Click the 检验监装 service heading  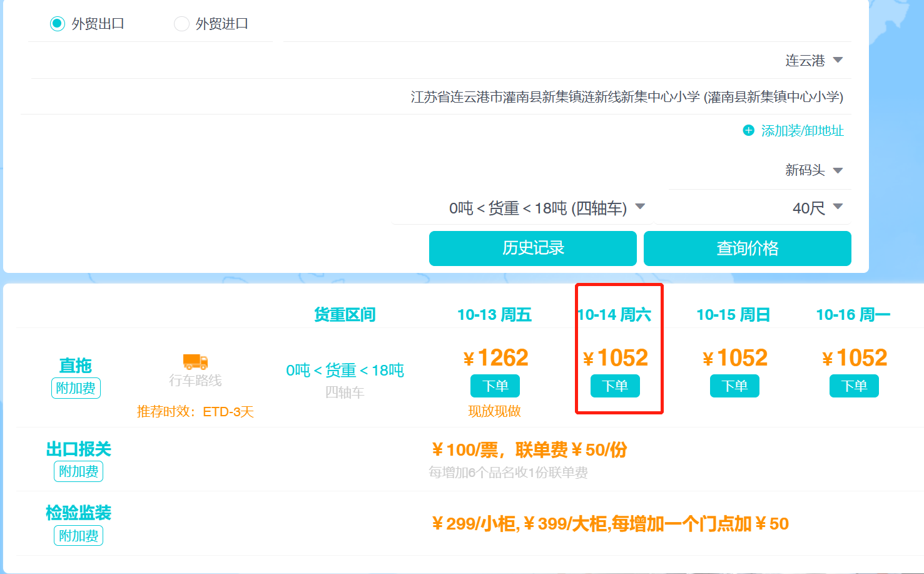pyautogui.click(x=78, y=513)
